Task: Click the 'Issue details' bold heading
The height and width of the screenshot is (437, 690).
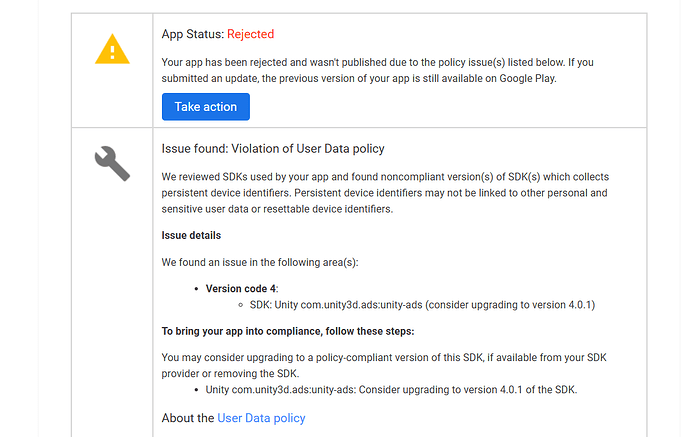Action: pyautogui.click(x=191, y=235)
